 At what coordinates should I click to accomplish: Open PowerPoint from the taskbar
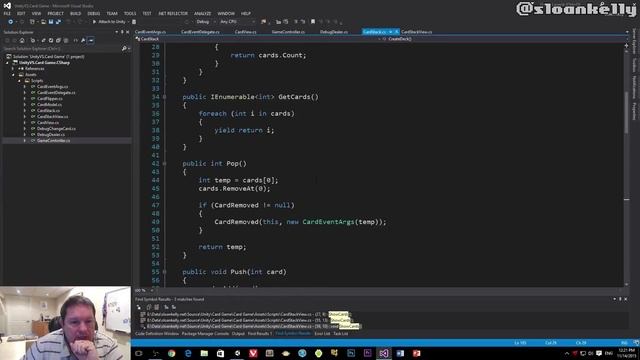click(416, 353)
